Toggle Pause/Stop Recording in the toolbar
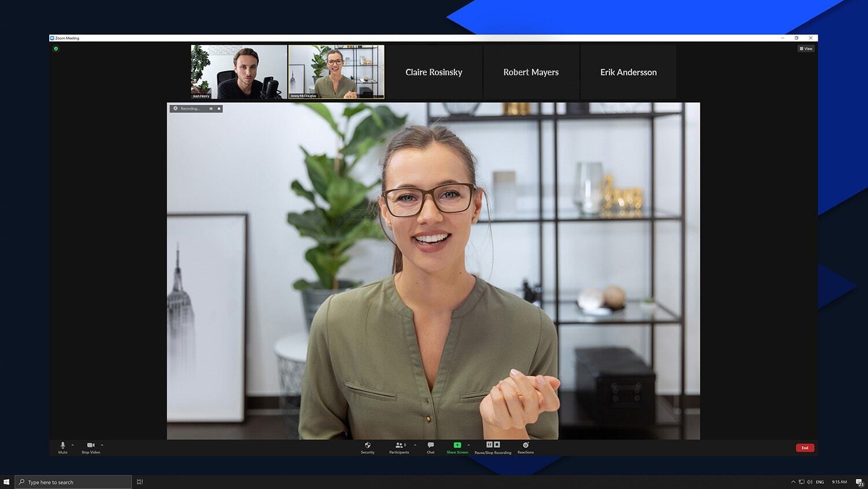 493,447
